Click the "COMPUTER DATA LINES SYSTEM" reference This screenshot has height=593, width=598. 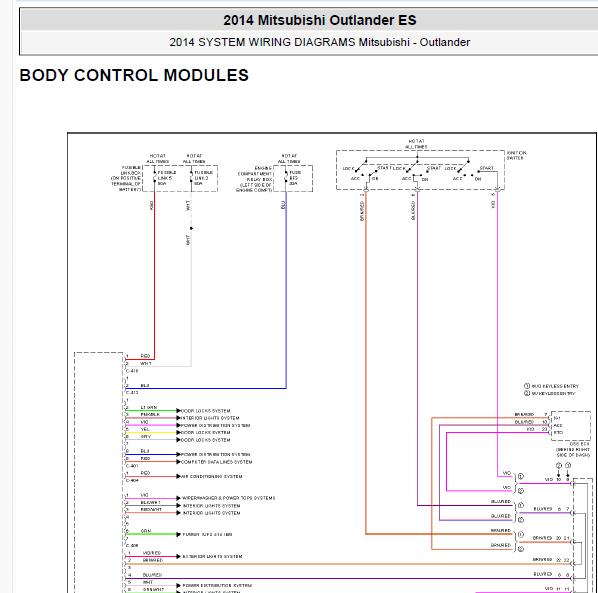216,462
